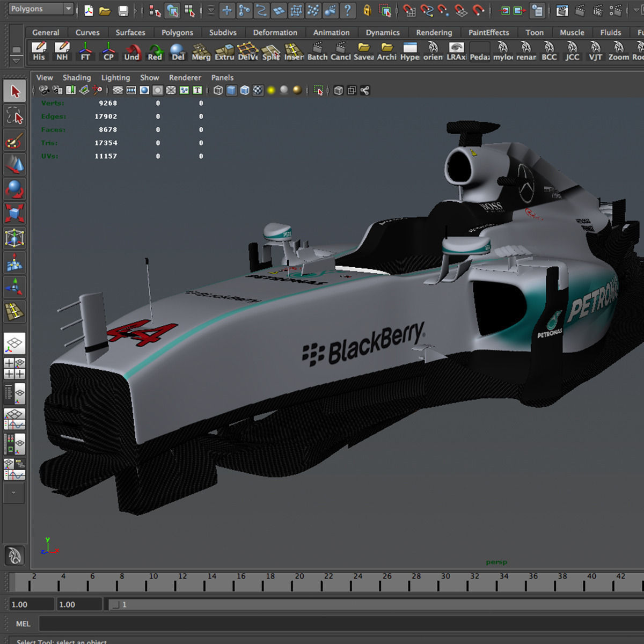The image size is (644, 644).
Task: Click the Zoom shelf button
Action: (619, 52)
